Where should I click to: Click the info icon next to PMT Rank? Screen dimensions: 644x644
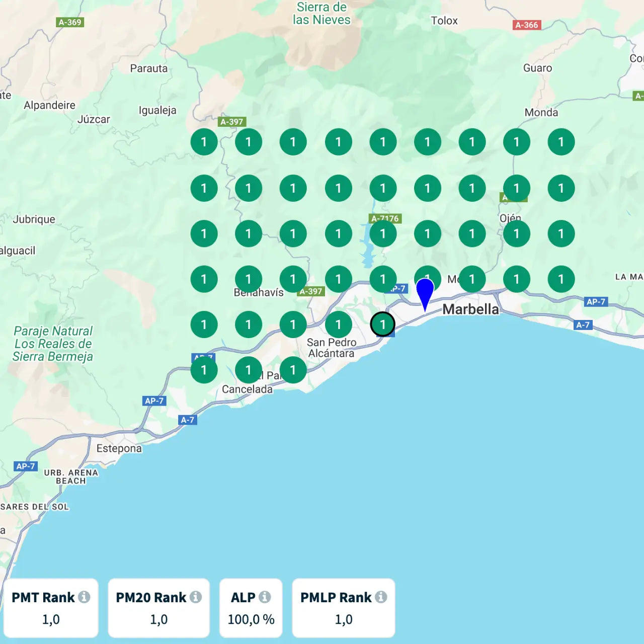(x=84, y=597)
